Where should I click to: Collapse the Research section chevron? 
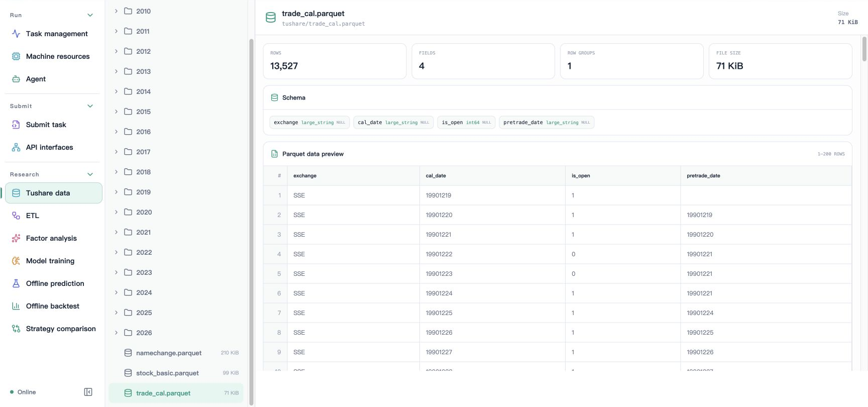coord(90,174)
